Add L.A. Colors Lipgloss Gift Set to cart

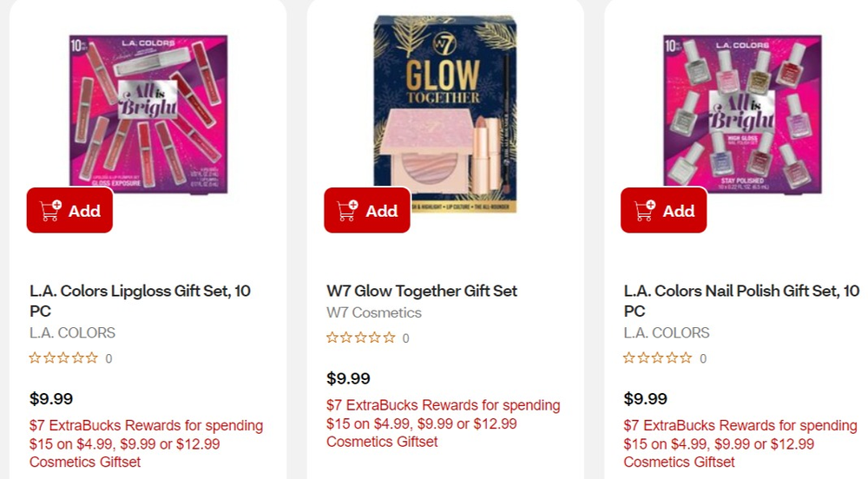point(69,211)
